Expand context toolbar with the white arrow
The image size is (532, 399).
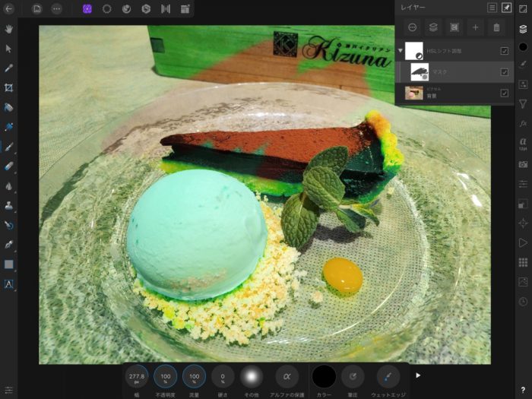[418, 375]
